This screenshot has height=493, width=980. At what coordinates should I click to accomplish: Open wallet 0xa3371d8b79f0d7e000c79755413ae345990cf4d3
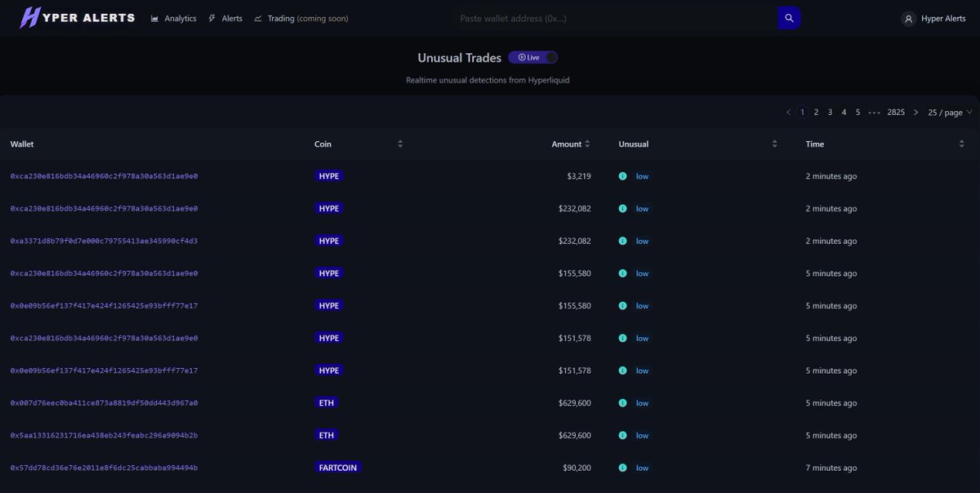pyautogui.click(x=104, y=241)
